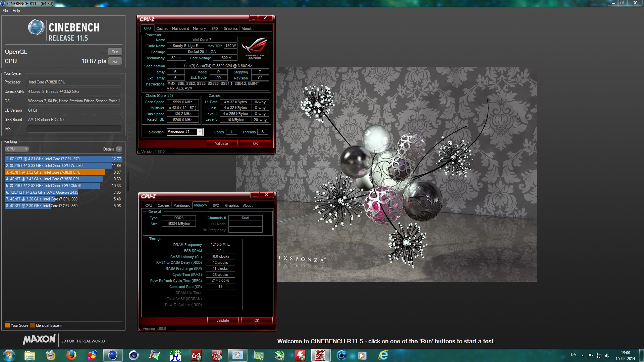644x362 pixels.
Task: Switch to Memory tab in upper CPU-Z window
Action: [199, 28]
